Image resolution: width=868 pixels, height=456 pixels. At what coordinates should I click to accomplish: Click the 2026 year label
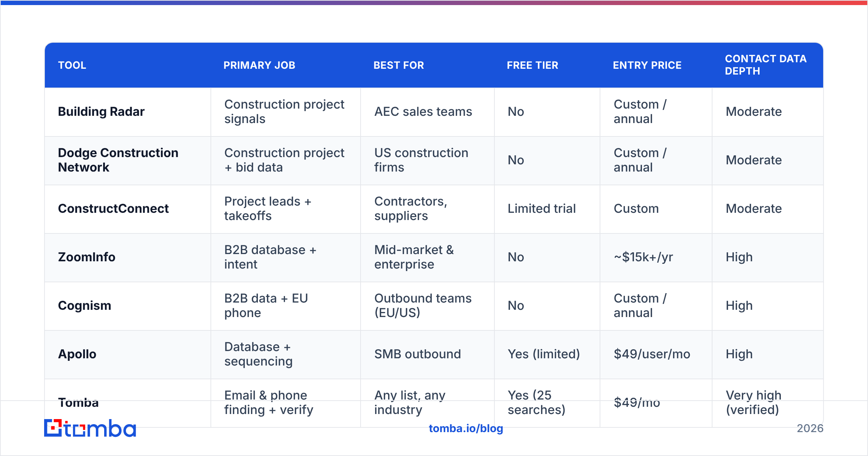810,428
